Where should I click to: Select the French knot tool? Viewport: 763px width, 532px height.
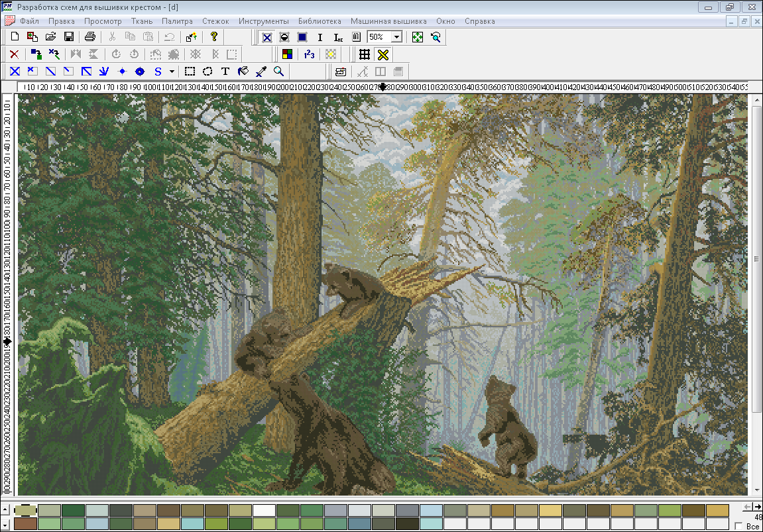pyautogui.click(x=122, y=72)
